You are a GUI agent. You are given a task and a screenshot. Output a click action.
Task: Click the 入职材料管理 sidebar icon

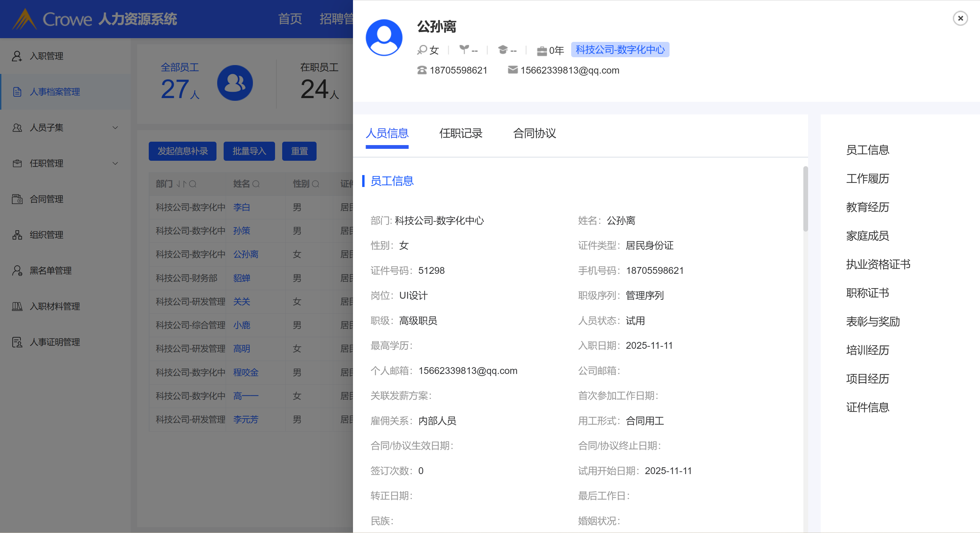17,307
